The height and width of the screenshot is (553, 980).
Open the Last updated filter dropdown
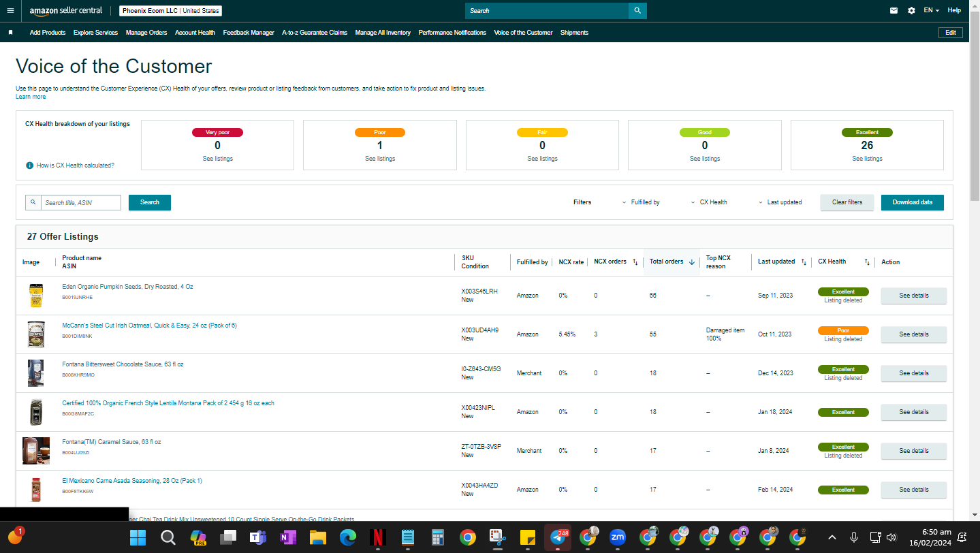[x=780, y=202]
